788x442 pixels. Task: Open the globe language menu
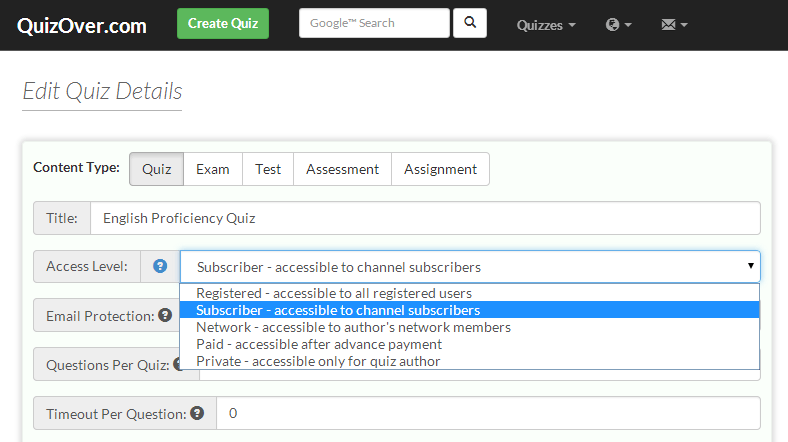(618, 25)
